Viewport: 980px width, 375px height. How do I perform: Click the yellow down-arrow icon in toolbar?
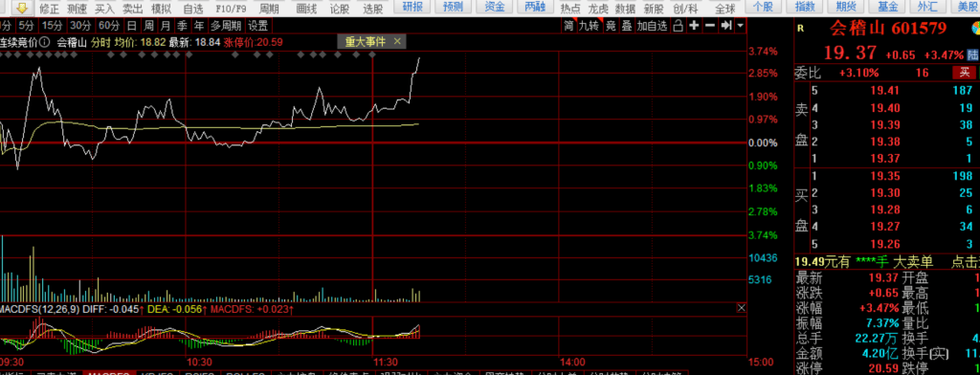22,8
